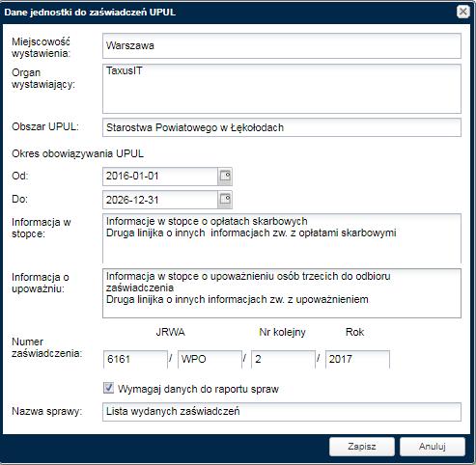476x465 pixels.
Task: Open calendar picker for Od date
Action: pyautogui.click(x=225, y=177)
